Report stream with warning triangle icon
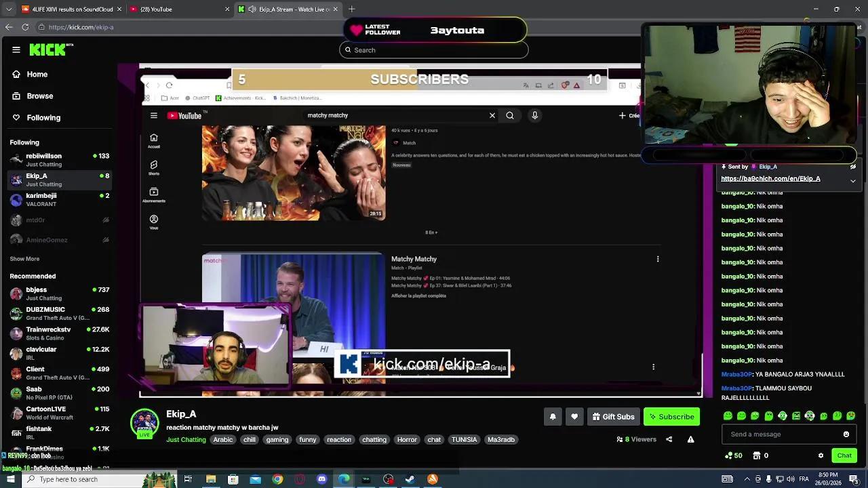 point(690,439)
